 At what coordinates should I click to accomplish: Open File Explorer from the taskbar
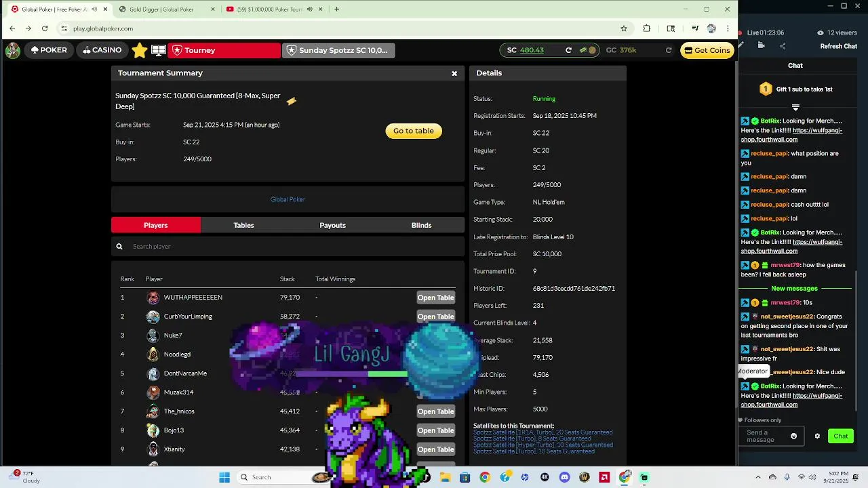pos(445,477)
